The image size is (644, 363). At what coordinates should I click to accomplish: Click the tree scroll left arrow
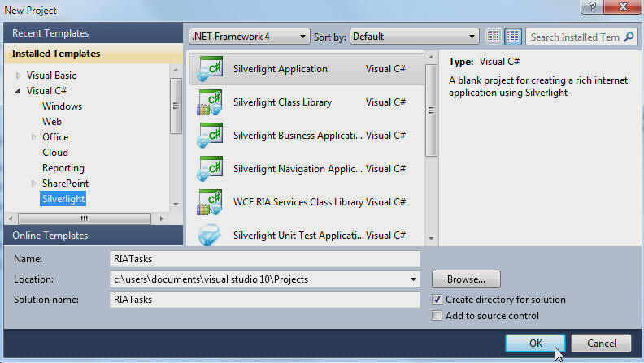click(11, 218)
